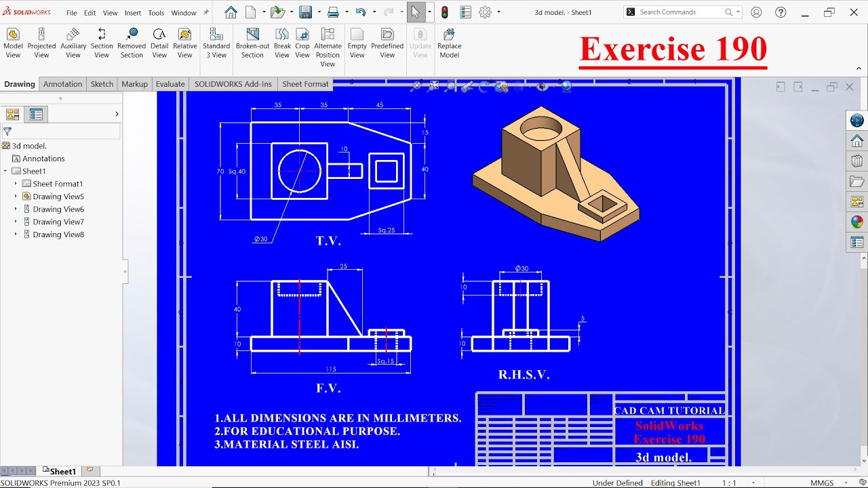Open the New document dropdown arrow

click(262, 12)
